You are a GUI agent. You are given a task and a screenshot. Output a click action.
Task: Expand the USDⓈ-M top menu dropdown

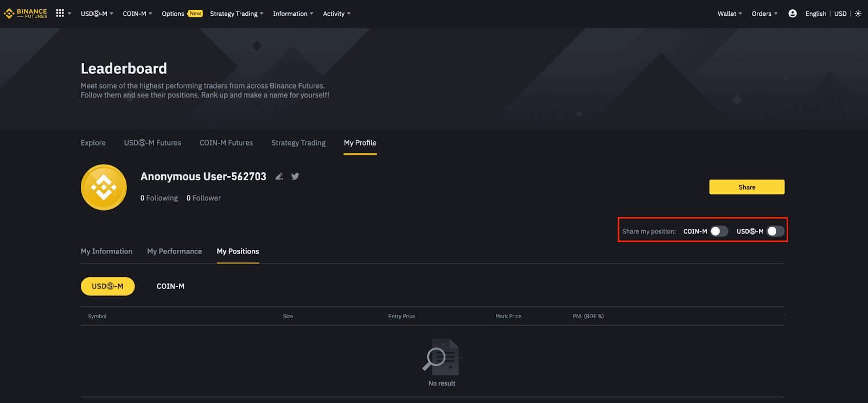click(x=97, y=14)
